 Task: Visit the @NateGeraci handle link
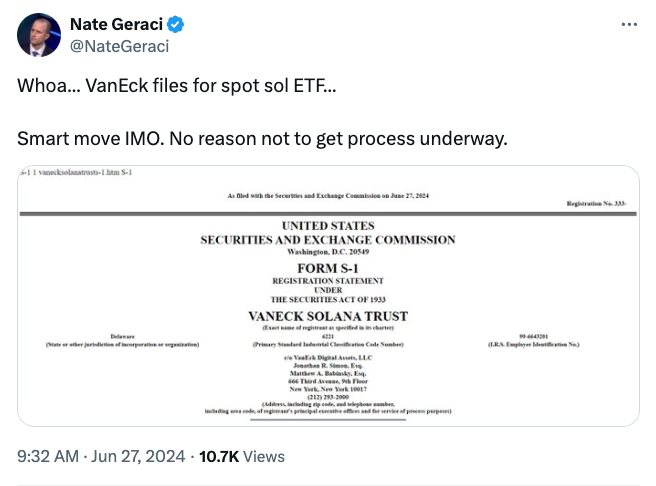(119, 46)
